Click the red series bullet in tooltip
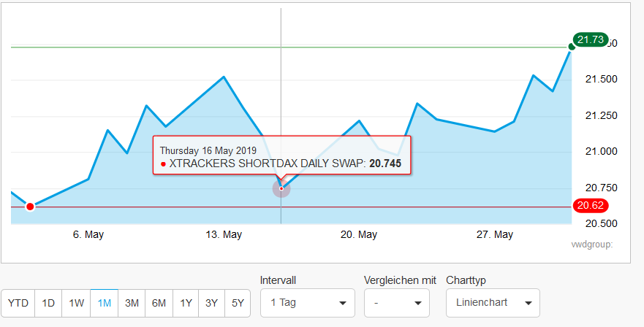This screenshot has width=644, height=327. pyautogui.click(x=162, y=164)
